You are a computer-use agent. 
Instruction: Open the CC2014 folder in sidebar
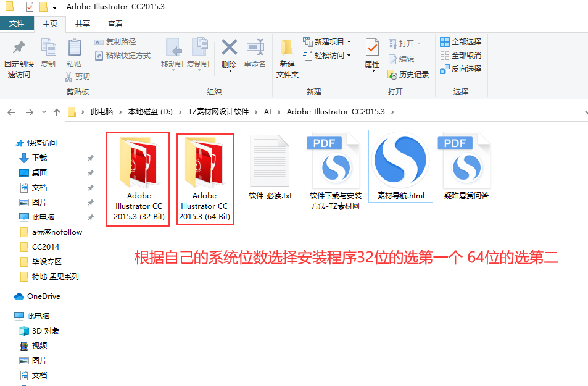coord(39,246)
